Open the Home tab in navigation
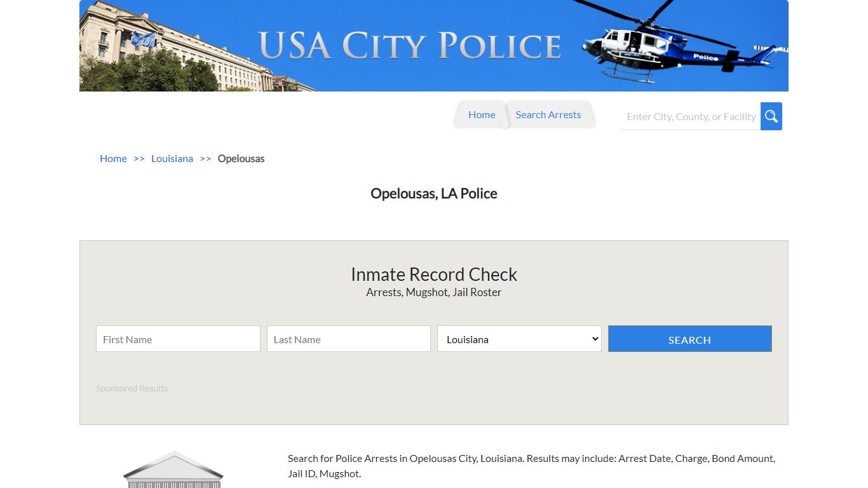Viewport: 868px width, 488px height. click(x=482, y=115)
